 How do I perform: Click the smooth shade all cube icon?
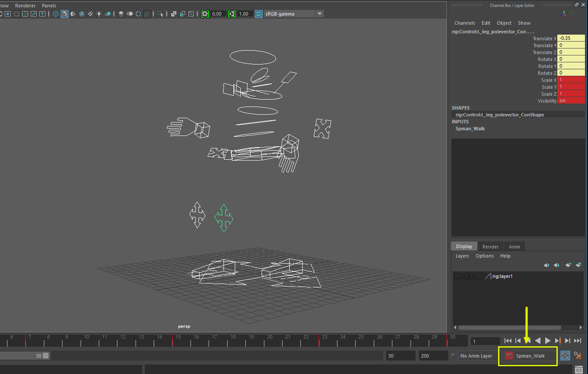click(x=64, y=14)
